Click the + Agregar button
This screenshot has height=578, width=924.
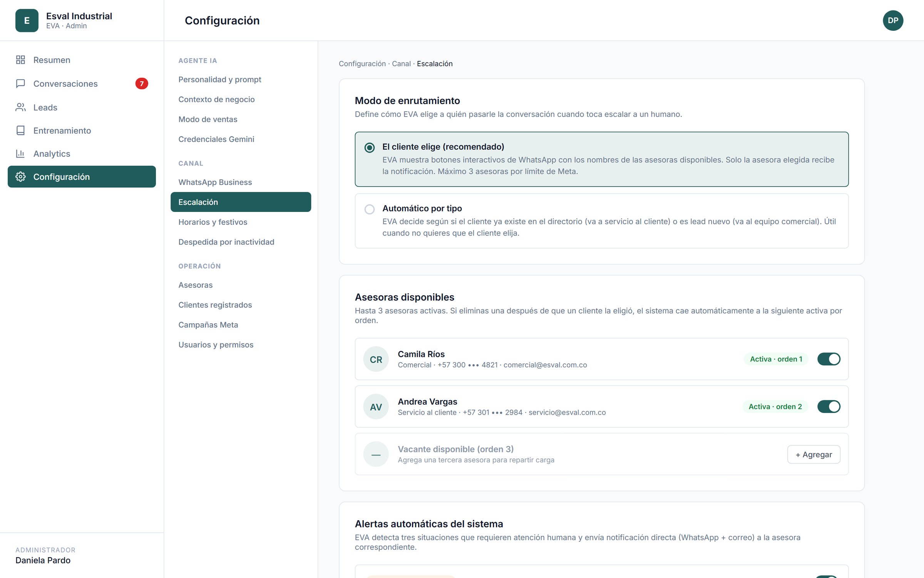tap(814, 454)
